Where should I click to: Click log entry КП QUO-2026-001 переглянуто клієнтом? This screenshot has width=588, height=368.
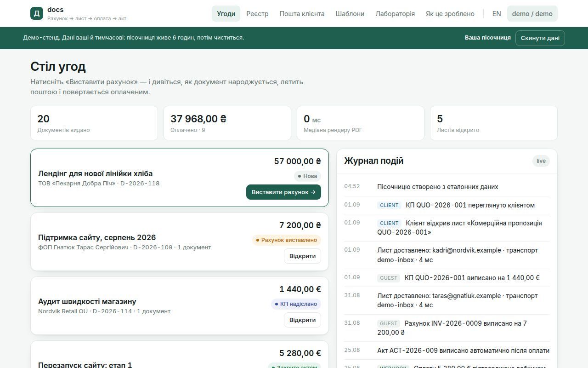pyautogui.click(x=447, y=205)
